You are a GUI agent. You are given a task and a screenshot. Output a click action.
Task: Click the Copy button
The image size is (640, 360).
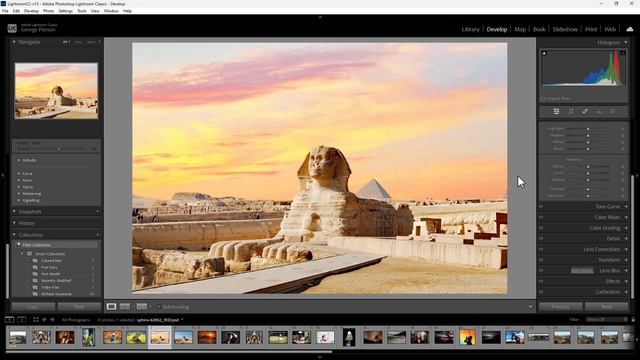[x=33, y=307]
